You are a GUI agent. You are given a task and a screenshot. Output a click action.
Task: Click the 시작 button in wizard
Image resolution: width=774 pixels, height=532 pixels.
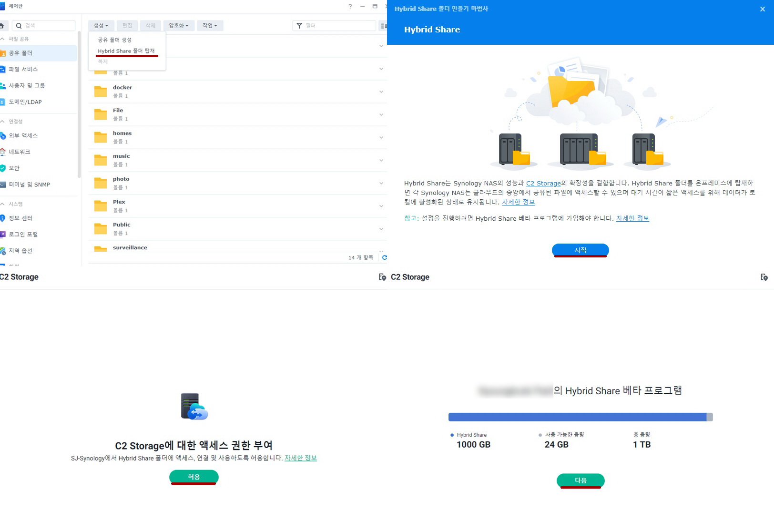(x=580, y=250)
